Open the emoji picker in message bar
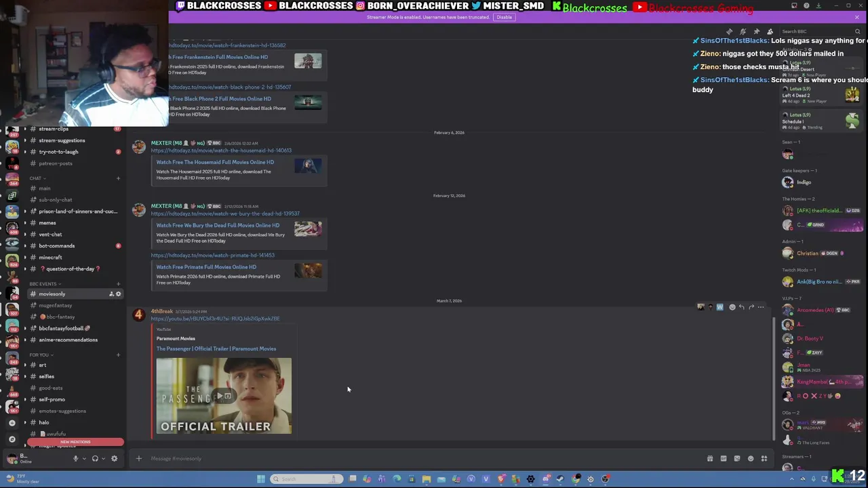Screen dimensions: 868x488 (751, 459)
